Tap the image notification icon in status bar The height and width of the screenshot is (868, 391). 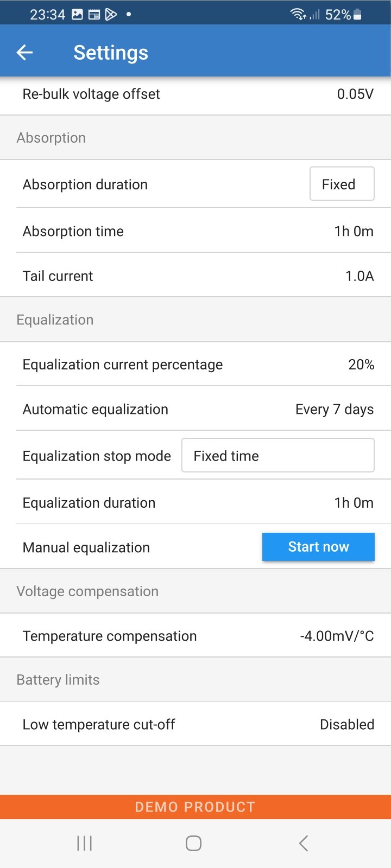[78, 15]
